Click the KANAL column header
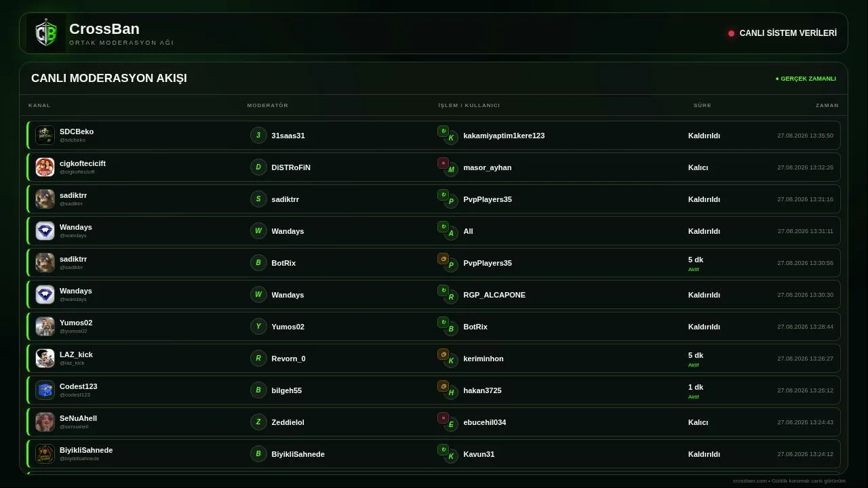The image size is (868, 488). 39,105
